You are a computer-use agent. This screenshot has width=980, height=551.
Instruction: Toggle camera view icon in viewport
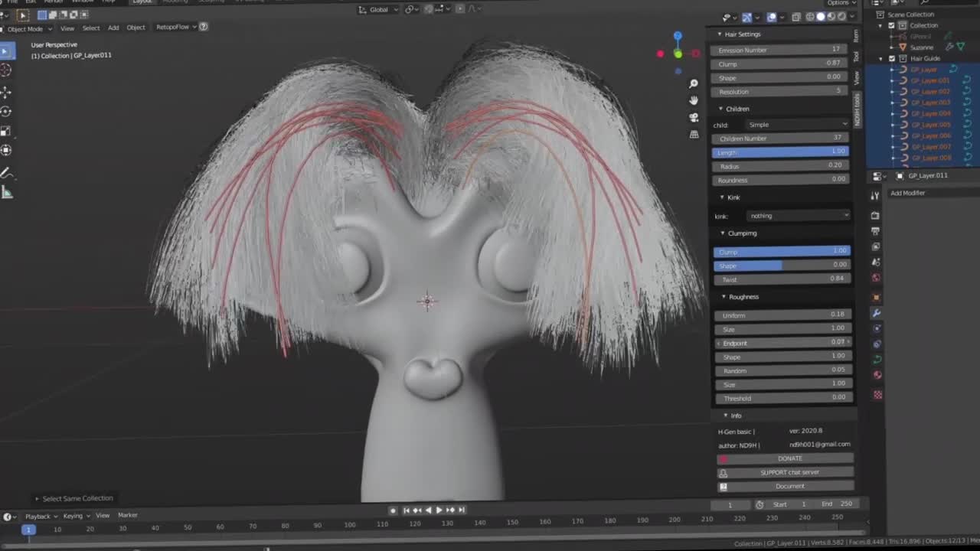(694, 117)
